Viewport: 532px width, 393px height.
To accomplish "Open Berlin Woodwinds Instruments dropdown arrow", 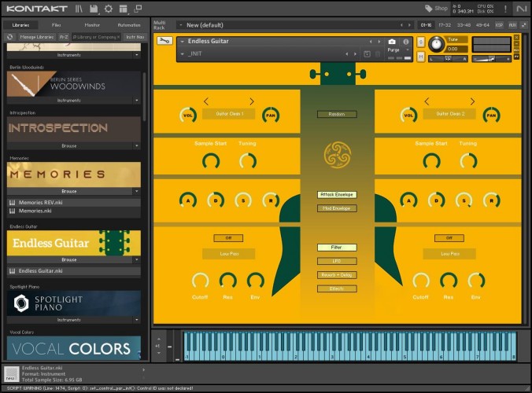I will pos(137,101).
